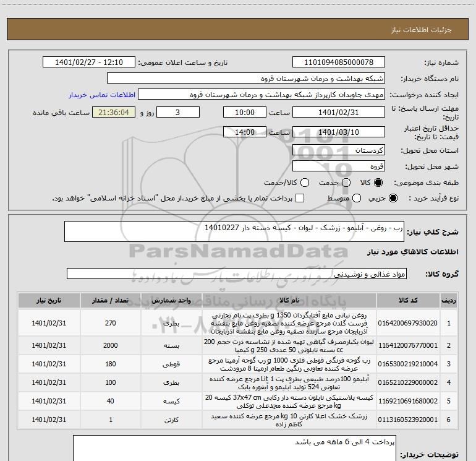Click the نام کالا column header

click(289, 301)
